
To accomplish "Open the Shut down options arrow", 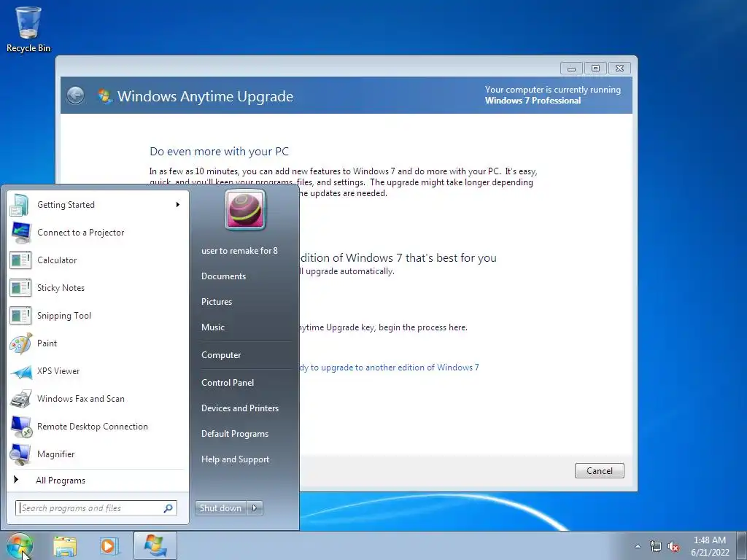I will 255,508.
